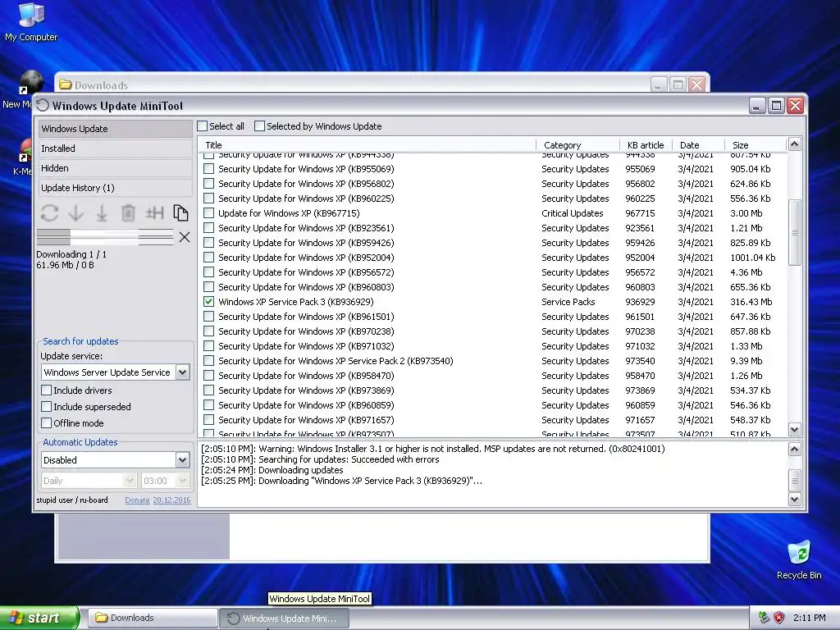
Task: Click the log pane scroll down arrow
Action: [794, 500]
